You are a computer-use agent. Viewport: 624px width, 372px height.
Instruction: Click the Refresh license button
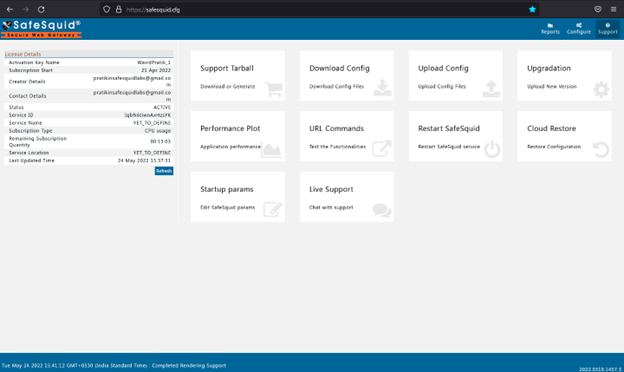point(164,171)
